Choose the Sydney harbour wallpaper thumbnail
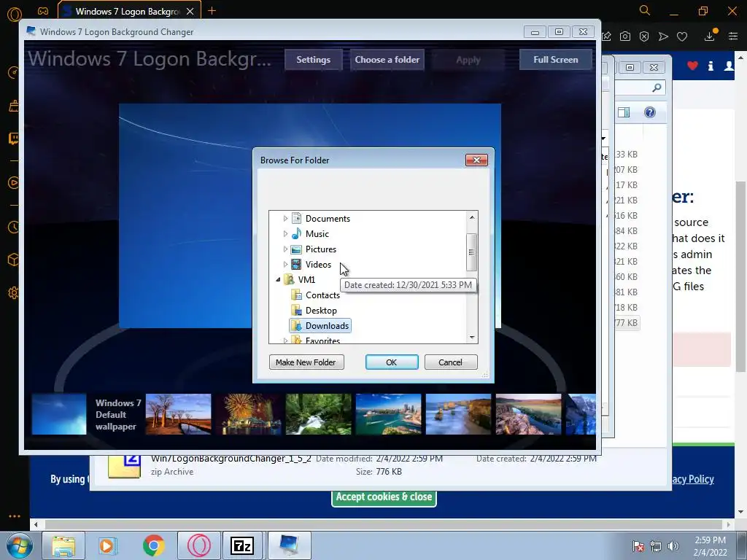The image size is (747, 560). [x=388, y=414]
